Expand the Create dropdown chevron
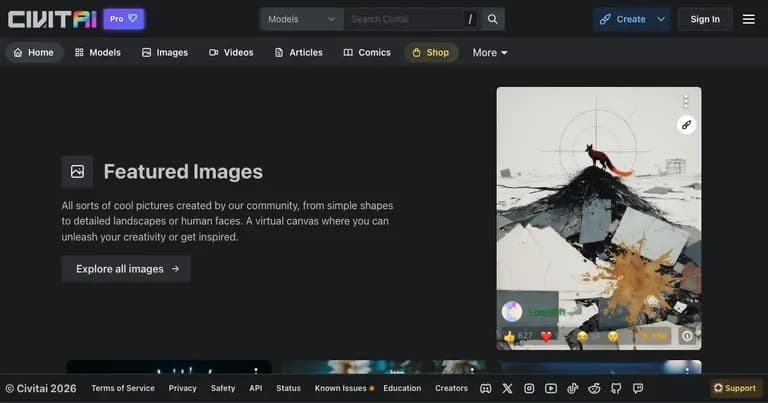The width and height of the screenshot is (768, 403). 661,19
